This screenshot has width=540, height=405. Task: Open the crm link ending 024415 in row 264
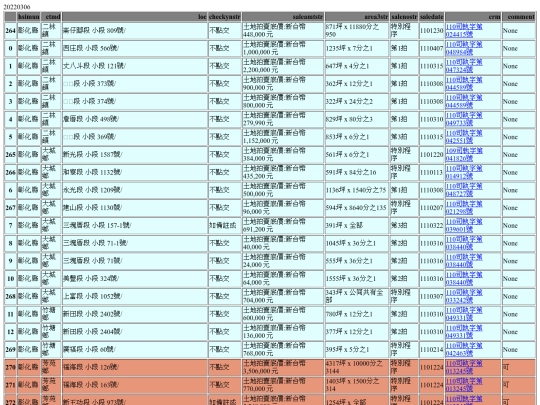[464, 30]
